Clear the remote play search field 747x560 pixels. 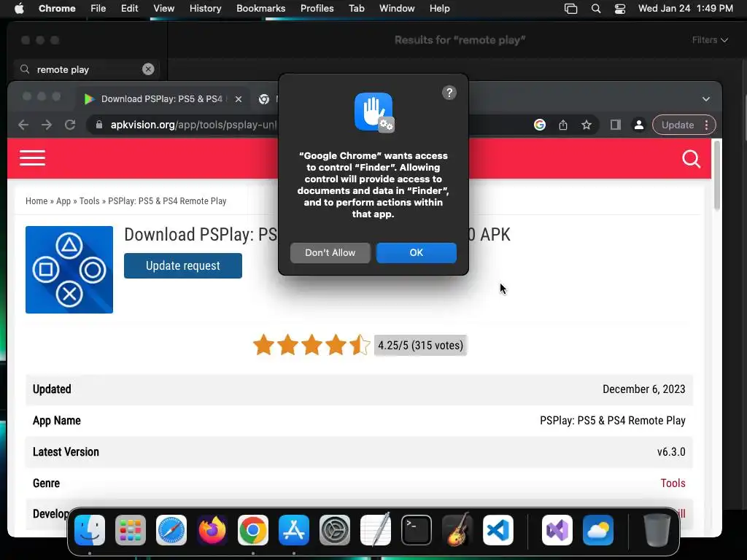[148, 69]
